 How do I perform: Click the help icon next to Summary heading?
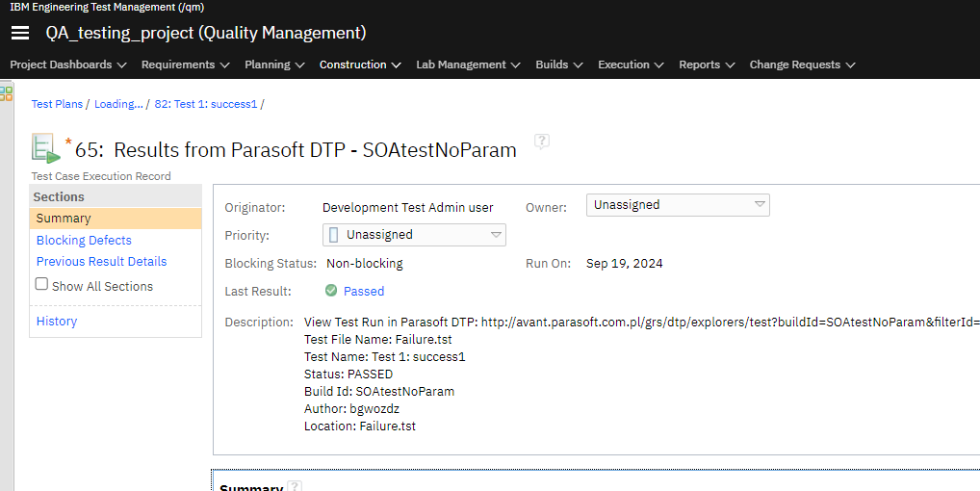tap(295, 486)
